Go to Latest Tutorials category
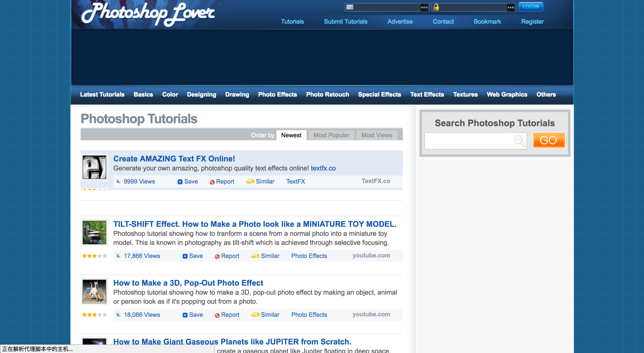The image size is (644, 353). pyautogui.click(x=102, y=95)
